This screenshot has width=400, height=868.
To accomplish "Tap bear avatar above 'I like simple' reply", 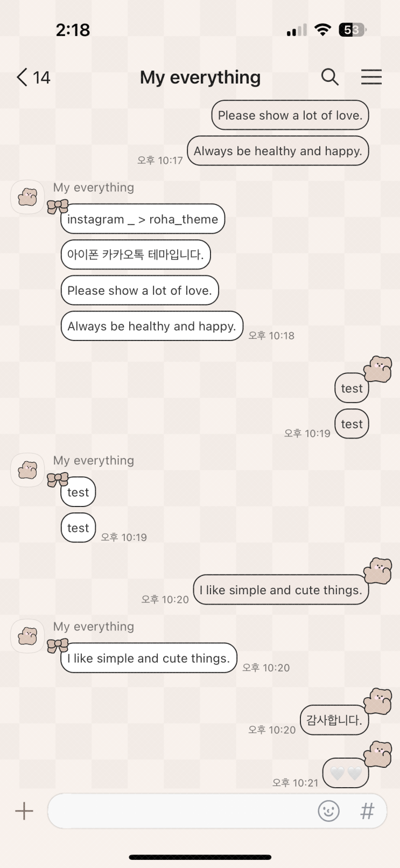I will [27, 636].
